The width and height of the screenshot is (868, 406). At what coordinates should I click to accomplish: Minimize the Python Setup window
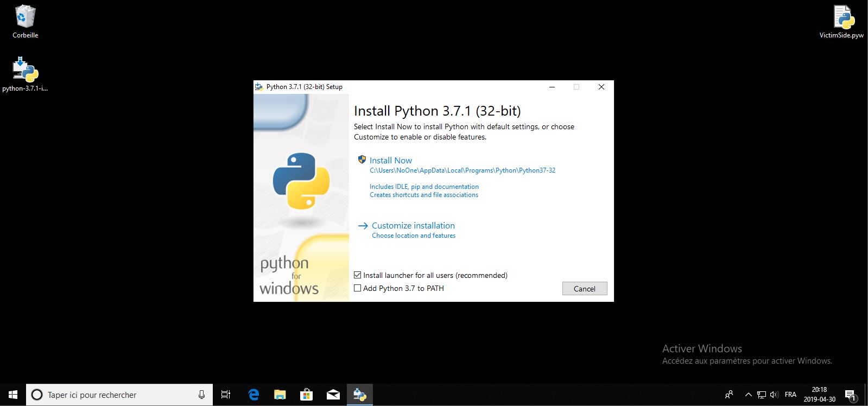tap(552, 87)
